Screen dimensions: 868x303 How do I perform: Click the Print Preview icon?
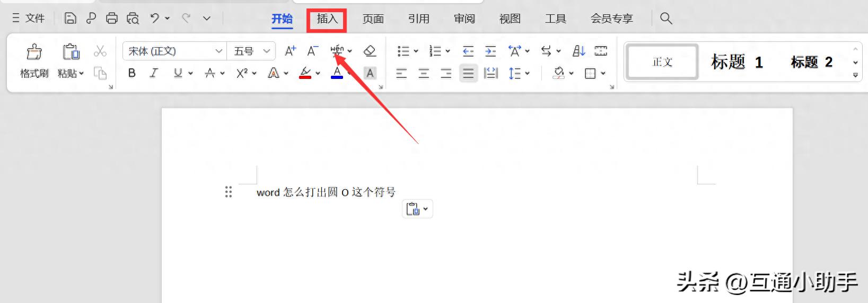133,18
